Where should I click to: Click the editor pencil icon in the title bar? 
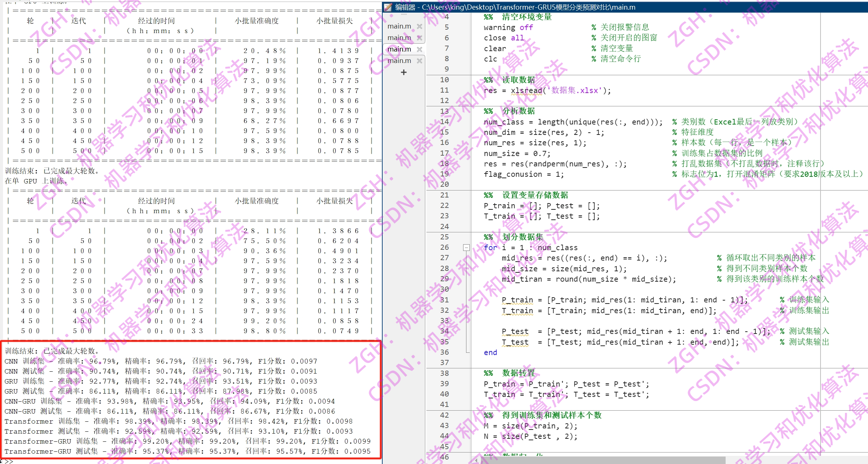(388, 7)
